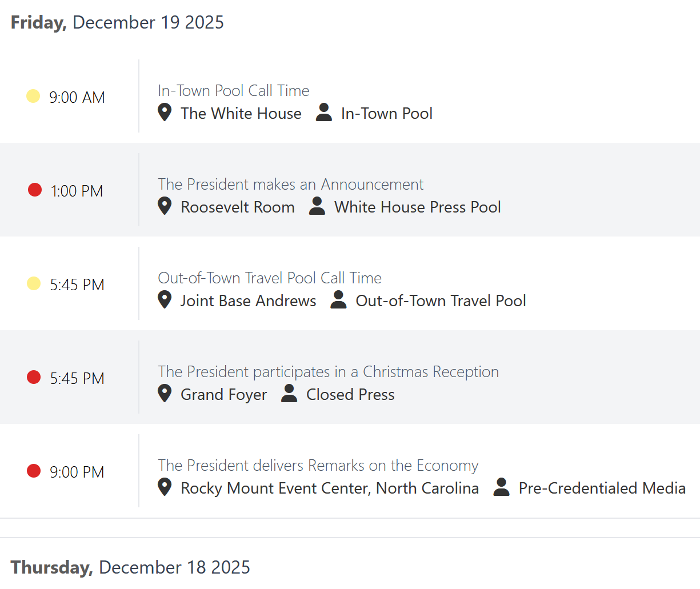
Task: Click the person icon beside Pre-Credentialed Media
Action: click(501, 487)
